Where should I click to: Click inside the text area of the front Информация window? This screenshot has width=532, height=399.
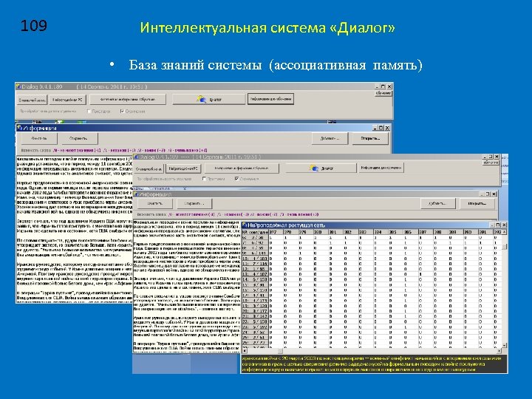click(187, 286)
